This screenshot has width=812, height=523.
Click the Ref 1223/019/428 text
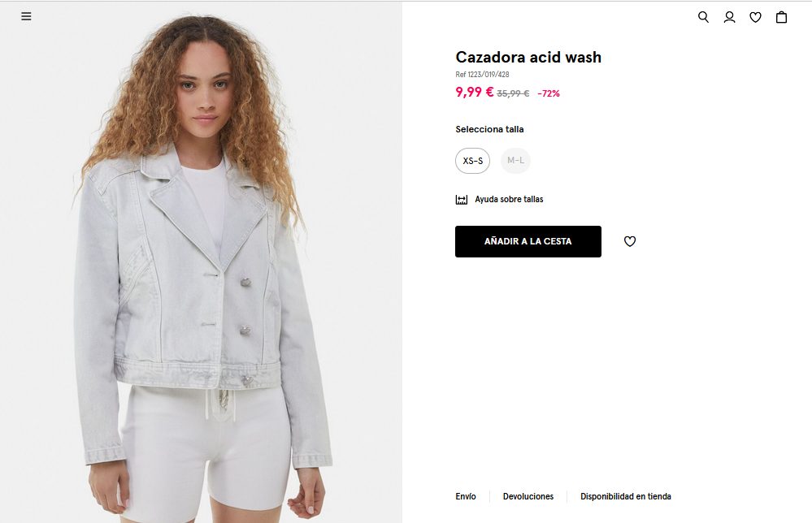[482, 75]
